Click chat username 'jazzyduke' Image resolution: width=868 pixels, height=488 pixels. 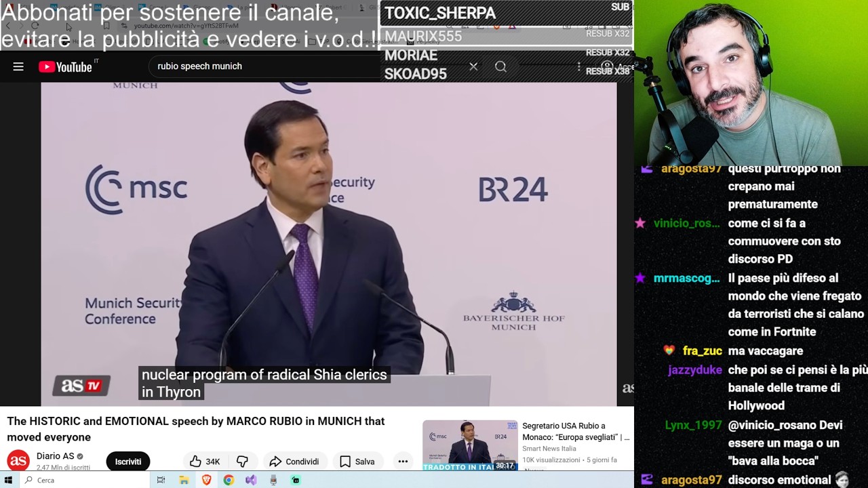(694, 371)
